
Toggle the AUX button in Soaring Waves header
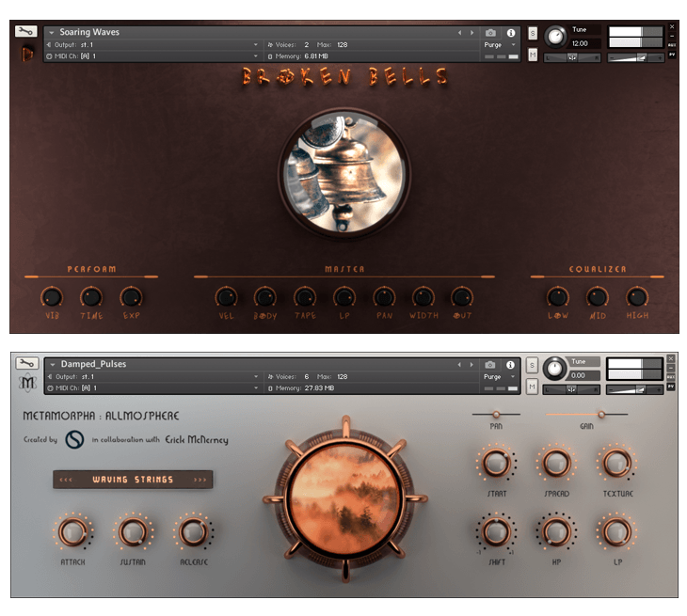[672, 45]
